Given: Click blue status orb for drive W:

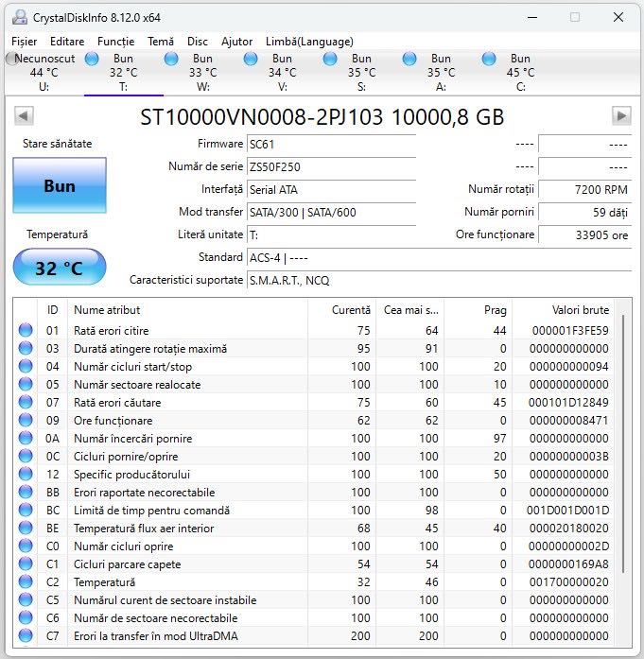Looking at the screenshot, I should point(171,59).
